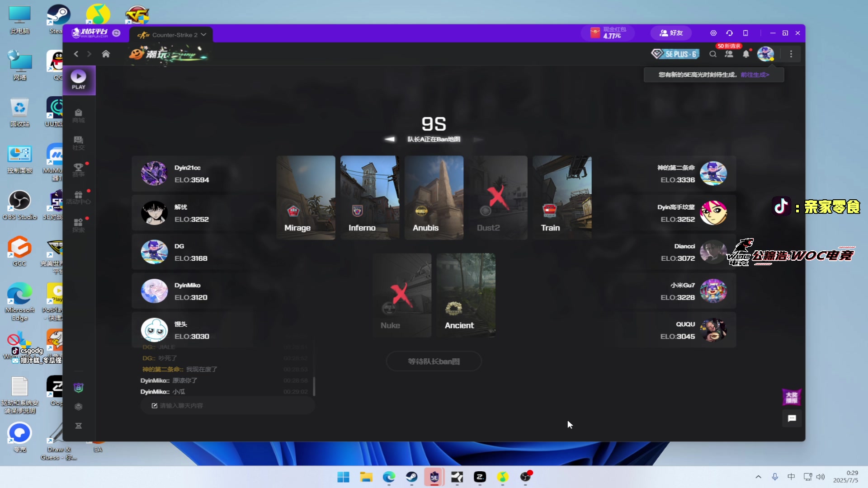Open the three-dot more menu
The height and width of the screenshot is (488, 868).
click(791, 54)
